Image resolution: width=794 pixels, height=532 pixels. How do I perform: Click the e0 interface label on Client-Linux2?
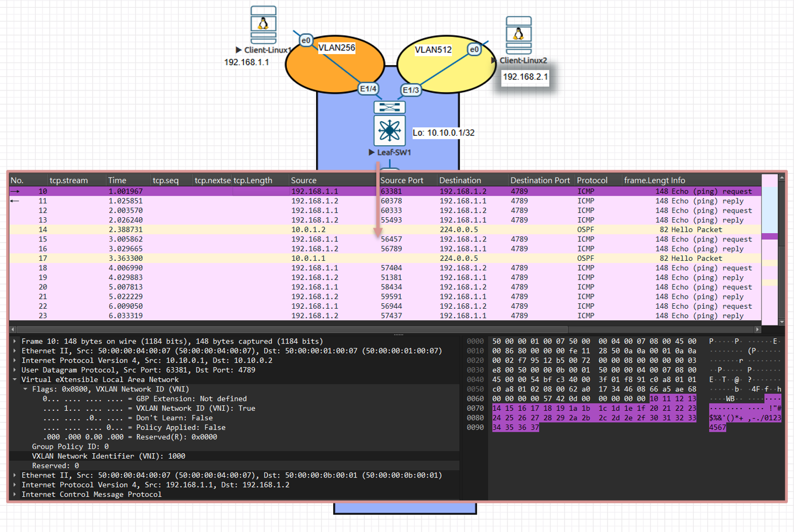coord(474,50)
